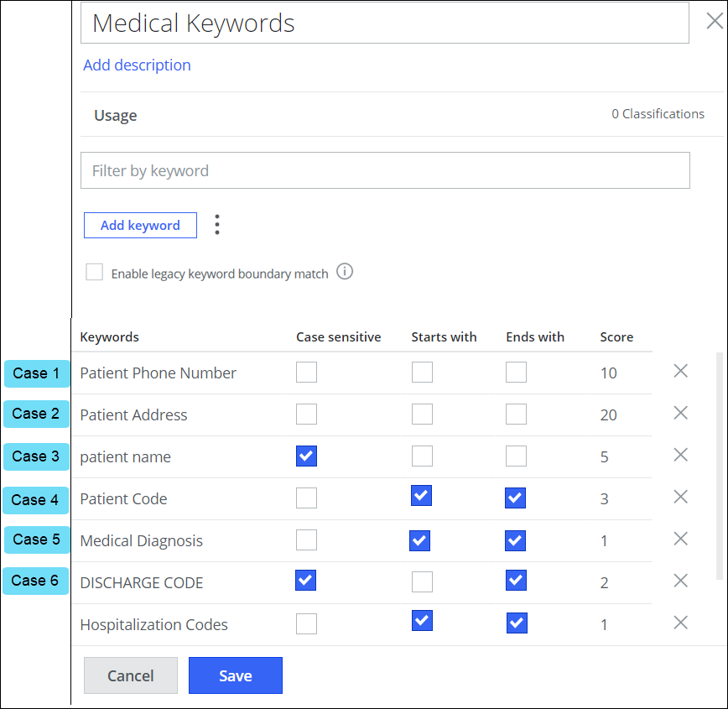This screenshot has height=709, width=728.
Task: Delete the Medical Diagnosis keyword
Action: click(680, 539)
